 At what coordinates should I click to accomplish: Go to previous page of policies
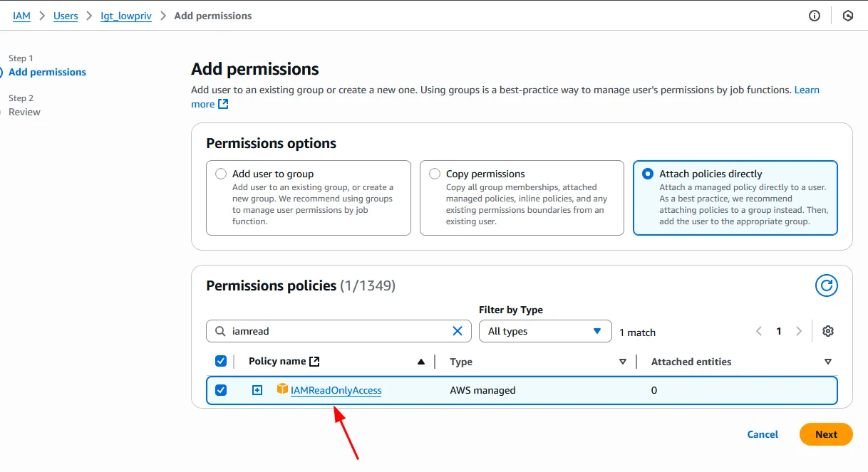coord(759,331)
